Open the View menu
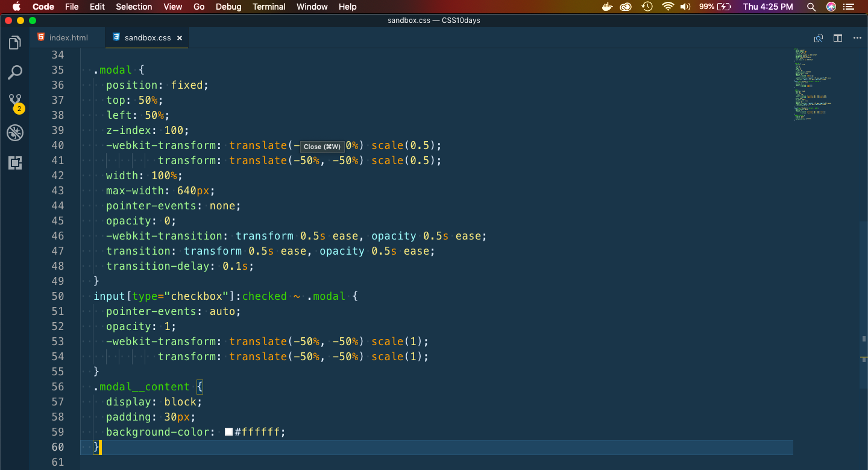The height and width of the screenshot is (470, 868). point(173,7)
